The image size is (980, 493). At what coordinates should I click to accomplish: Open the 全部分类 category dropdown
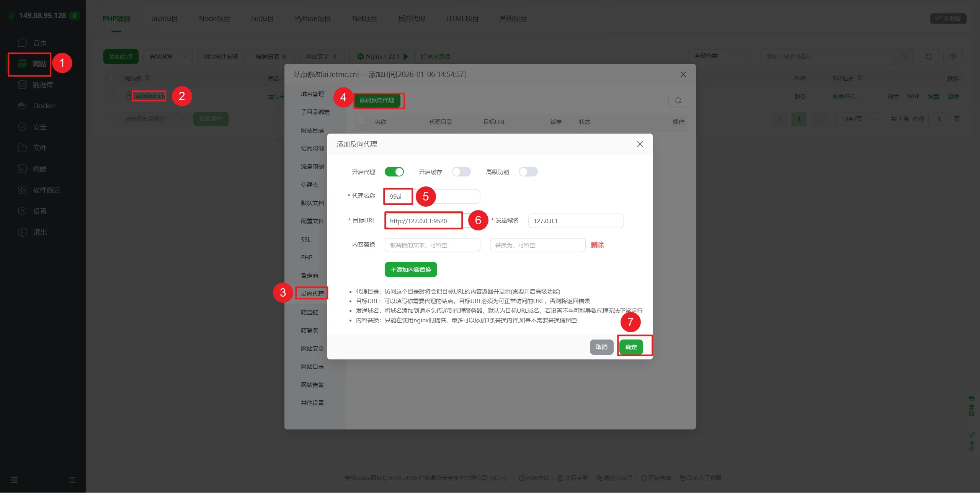point(722,56)
